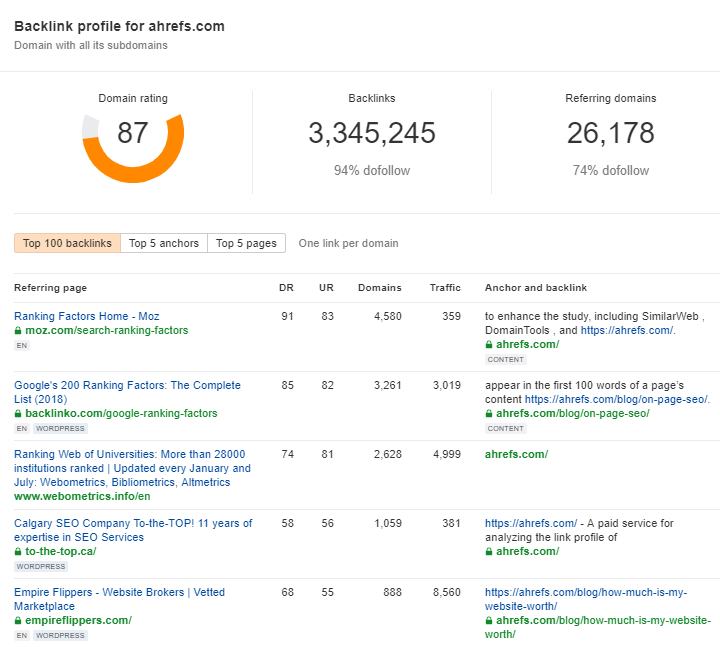Click CONTENT tag in backlinko row
Image resolution: width=720 pixels, height=647 pixels.
[506, 428]
